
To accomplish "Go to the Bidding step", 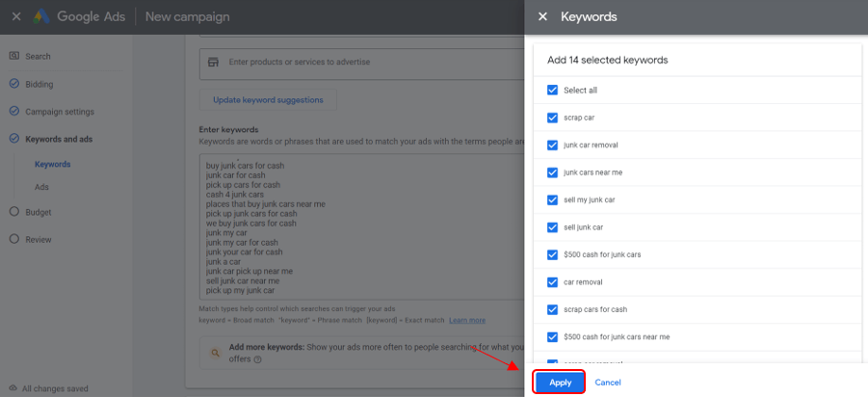I will click(x=39, y=84).
